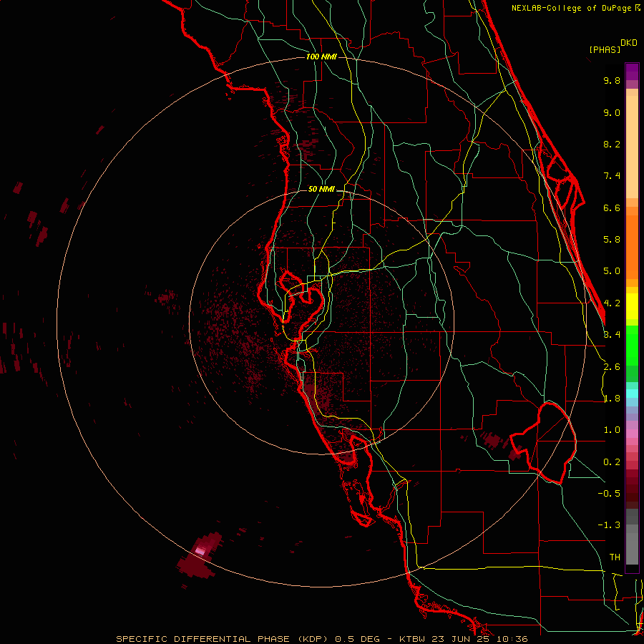Select the 1.0 scale value
This screenshot has height=644, width=644.
pos(612,430)
